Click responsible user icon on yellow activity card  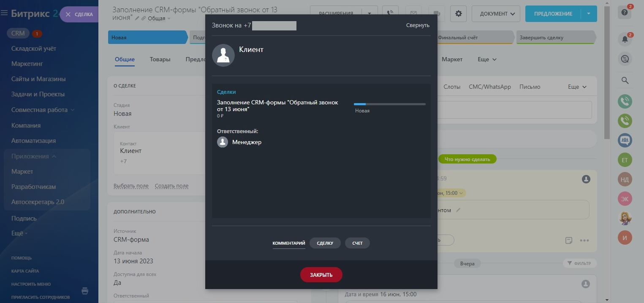(586, 179)
